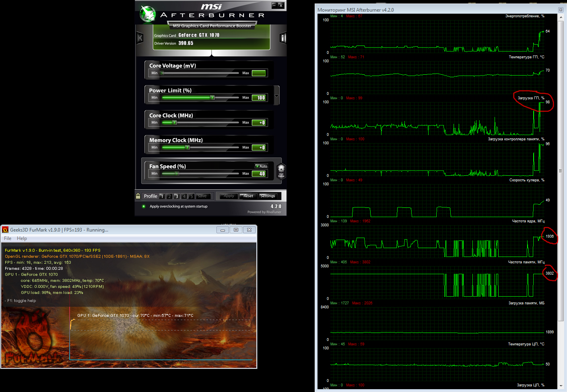Screen dimensions: 567x392
Task: Open the information i side button
Action: coord(283,38)
